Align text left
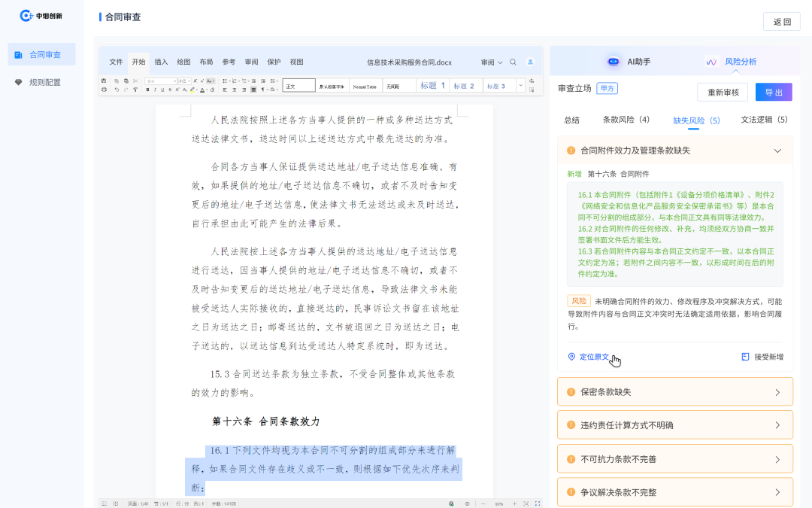The width and height of the screenshot is (812, 508). [x=225, y=90]
